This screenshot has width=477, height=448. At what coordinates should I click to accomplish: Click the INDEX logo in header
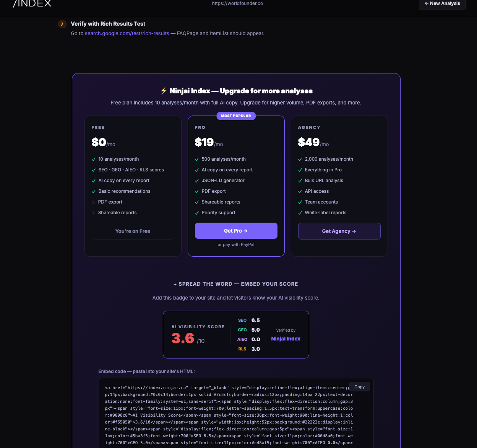pos(32,3)
